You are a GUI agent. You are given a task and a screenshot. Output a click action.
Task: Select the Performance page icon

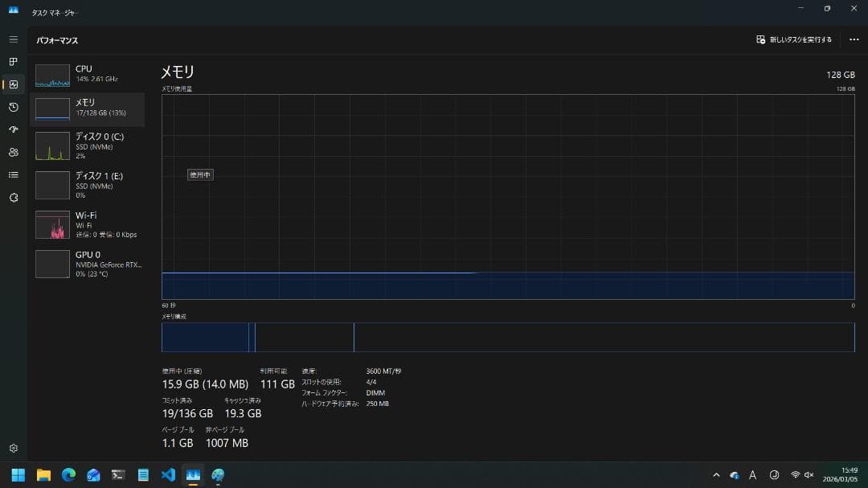click(x=13, y=84)
